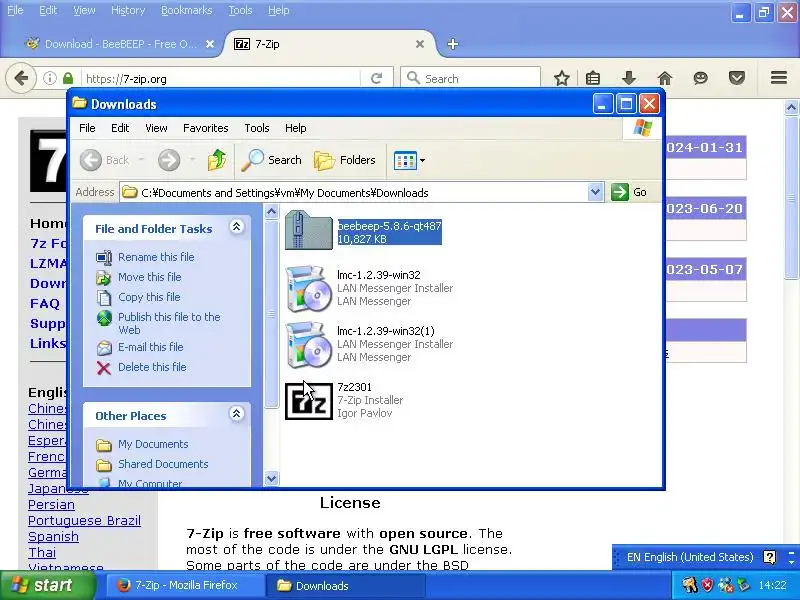The image size is (800, 600).
Task: Click the Downloads taskbar button
Action: [345, 586]
